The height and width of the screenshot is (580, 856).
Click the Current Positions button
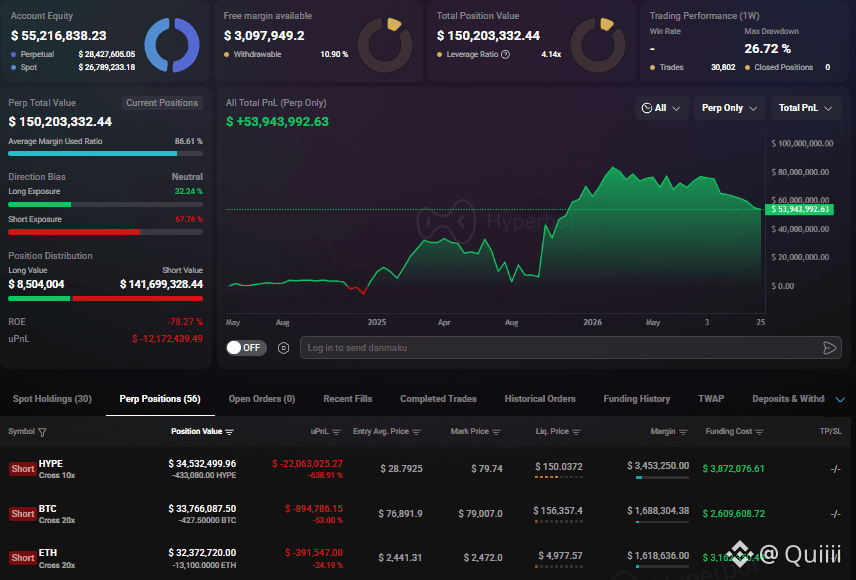coord(162,103)
